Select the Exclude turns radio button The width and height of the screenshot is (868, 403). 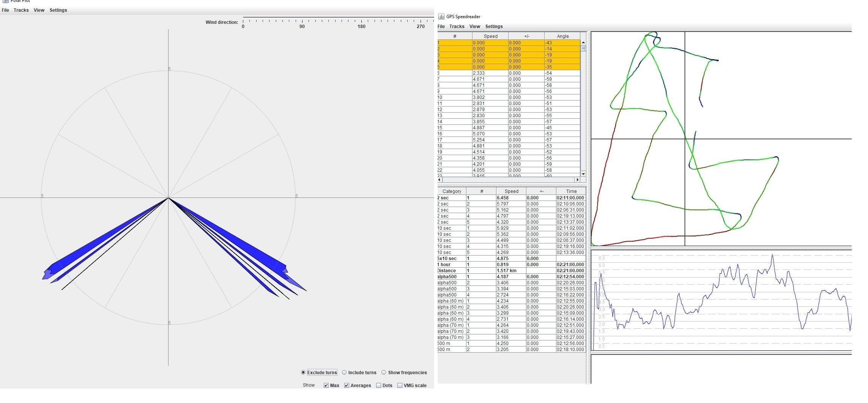click(303, 372)
